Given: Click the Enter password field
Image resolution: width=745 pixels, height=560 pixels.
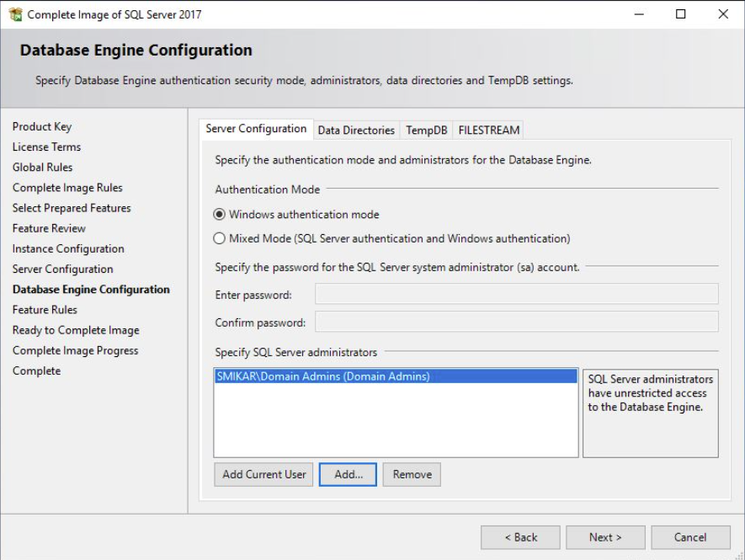Looking at the screenshot, I should [x=517, y=294].
